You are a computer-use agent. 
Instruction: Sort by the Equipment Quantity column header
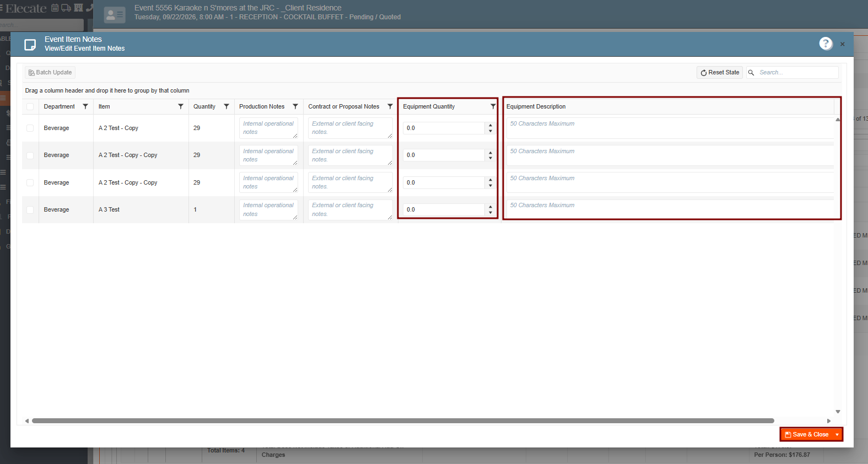[x=429, y=107]
